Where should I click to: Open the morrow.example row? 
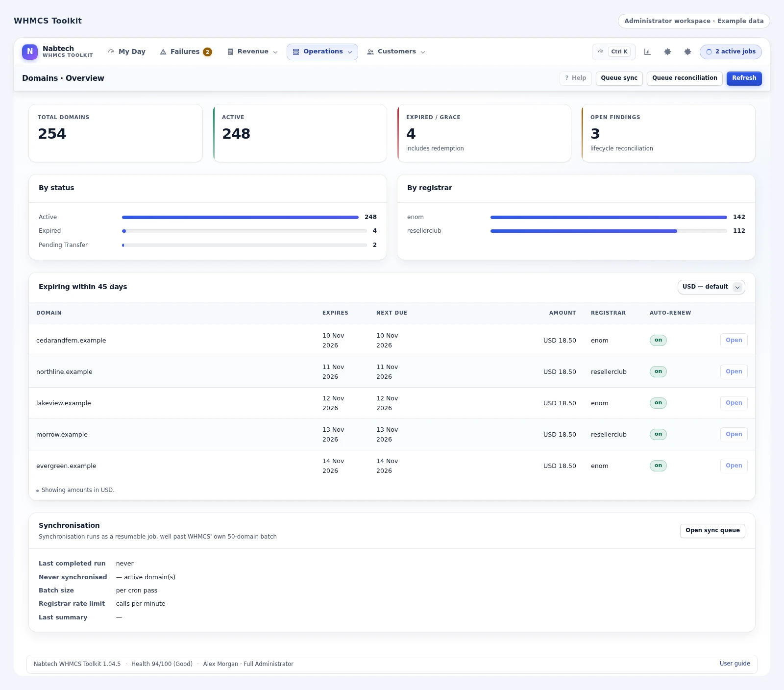(x=734, y=434)
